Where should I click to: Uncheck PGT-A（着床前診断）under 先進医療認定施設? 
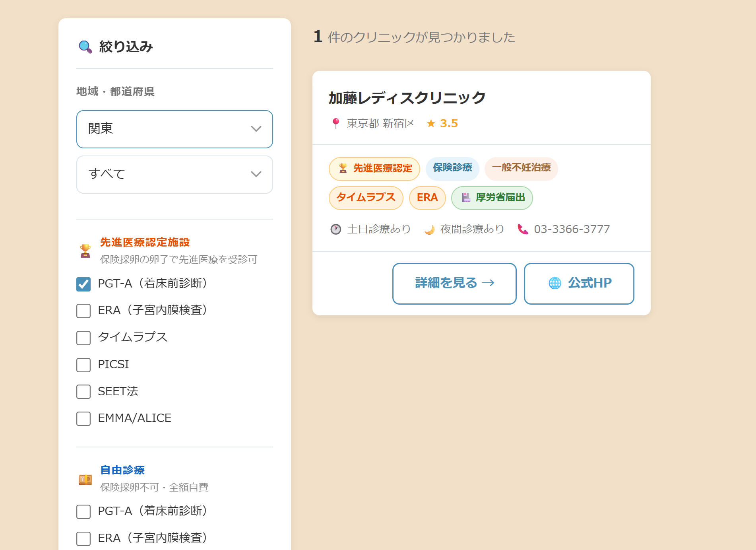pos(83,284)
